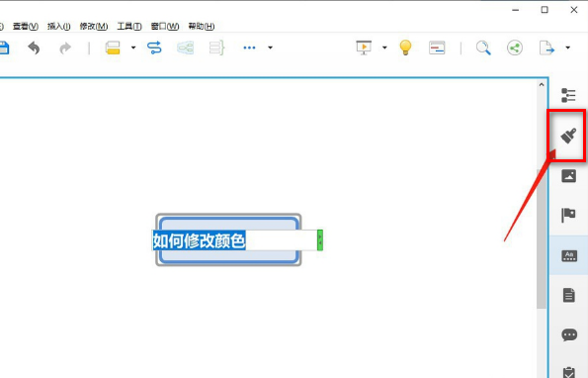
Task: Open the outline panel icon in the sidebar
Action: pos(568,95)
